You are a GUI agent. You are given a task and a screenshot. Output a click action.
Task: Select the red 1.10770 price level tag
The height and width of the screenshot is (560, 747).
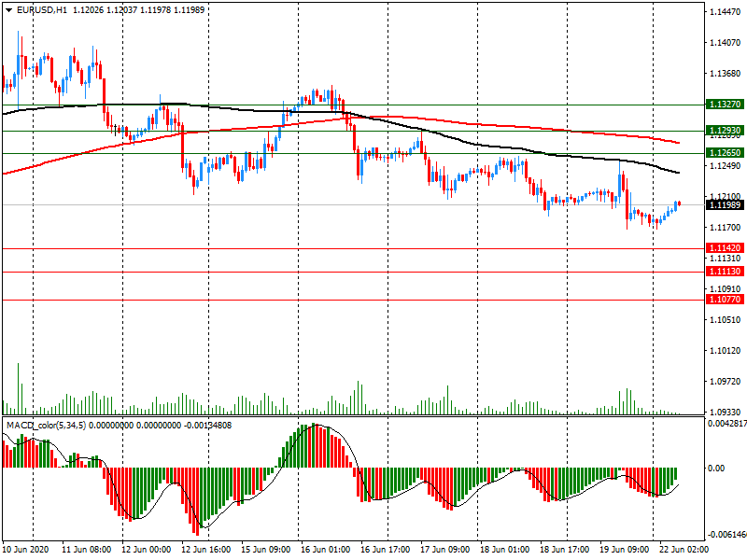(x=725, y=301)
